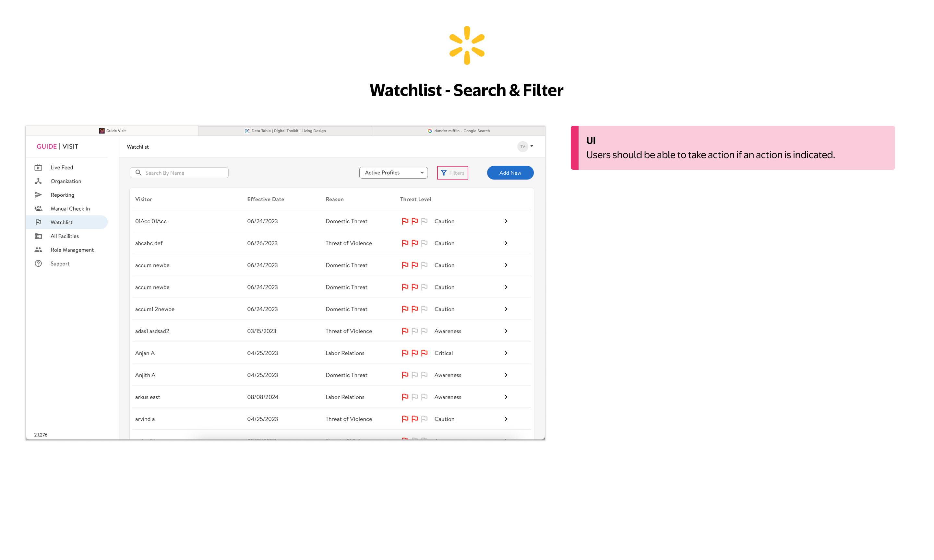Sort by the Effective Date column header
Viewport: 934px width, 560px height.
pyautogui.click(x=265, y=199)
